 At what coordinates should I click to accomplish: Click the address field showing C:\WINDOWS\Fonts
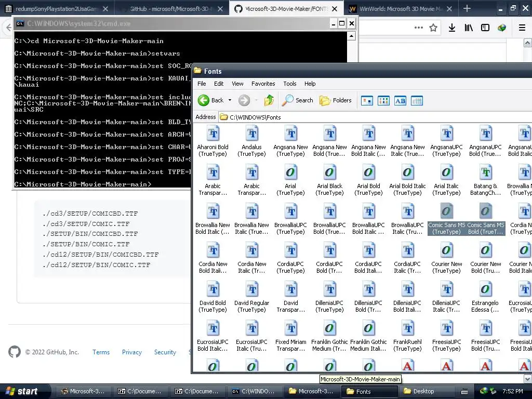tap(375, 117)
